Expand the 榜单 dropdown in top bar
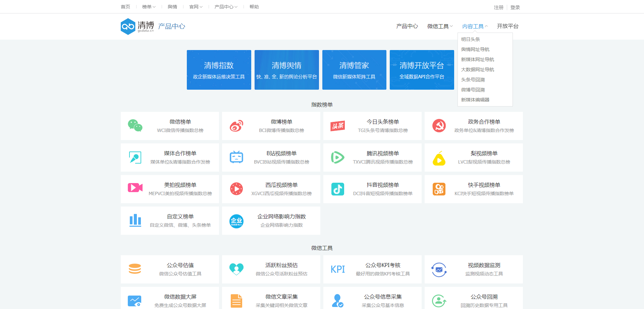The height and width of the screenshot is (309, 644). (149, 7)
